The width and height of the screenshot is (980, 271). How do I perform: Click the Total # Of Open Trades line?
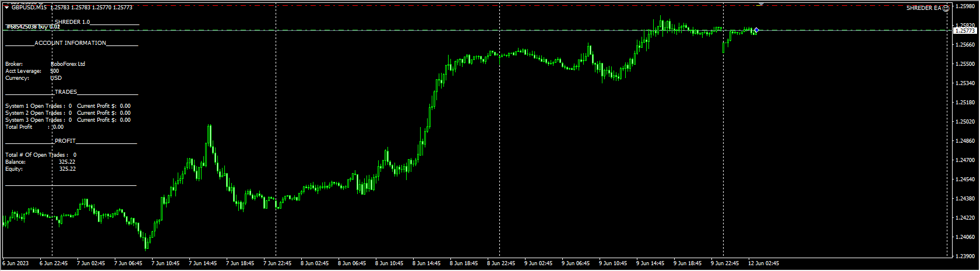click(41, 155)
